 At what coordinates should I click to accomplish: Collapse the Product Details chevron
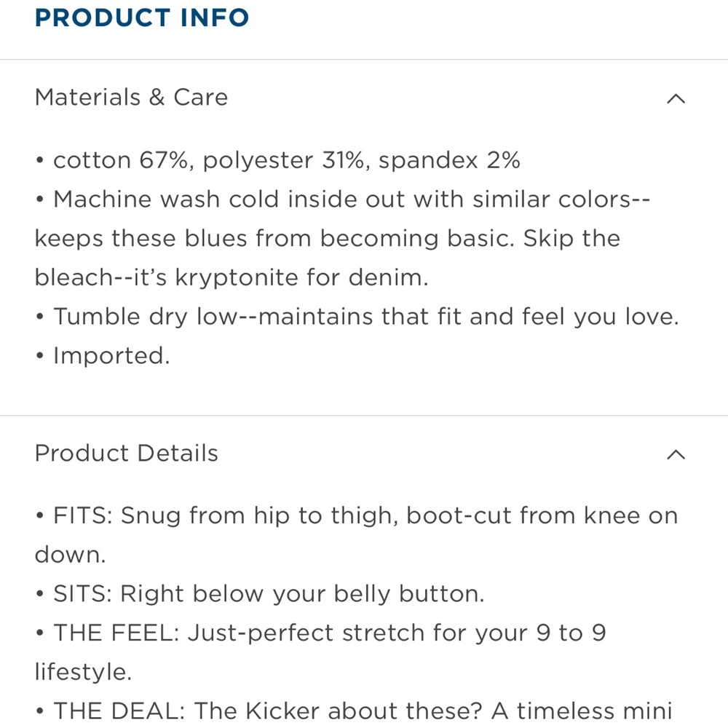[676, 454]
